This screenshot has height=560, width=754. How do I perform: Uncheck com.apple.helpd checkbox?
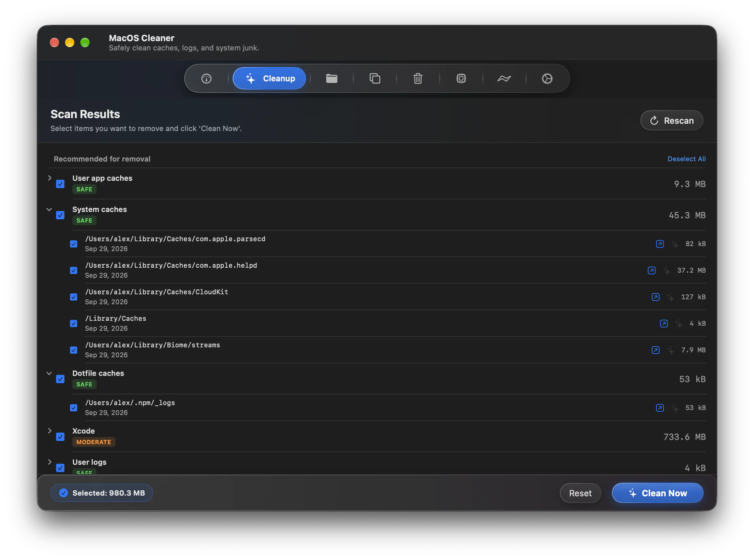pos(74,270)
